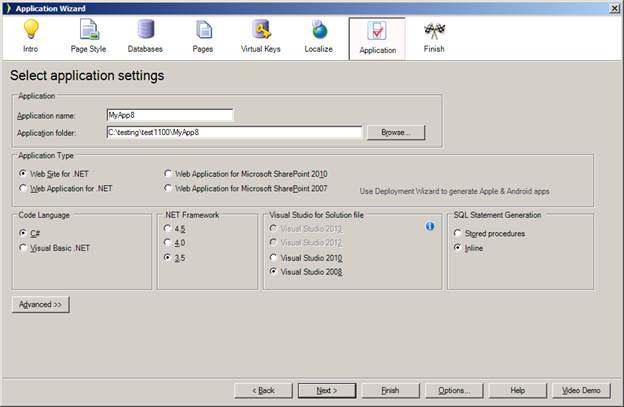Screen dimensions: 624x407
Task: Expand the Advanced settings section
Action: click(40, 304)
